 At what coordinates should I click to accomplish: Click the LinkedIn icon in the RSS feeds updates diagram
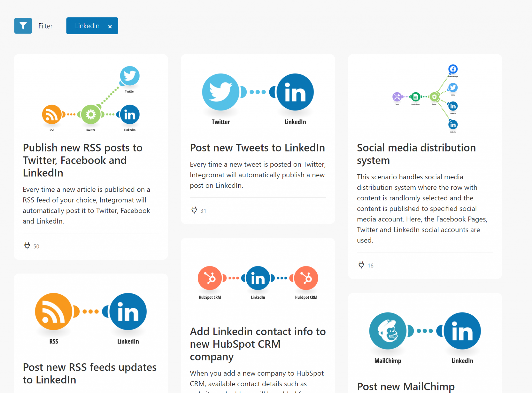(x=128, y=311)
